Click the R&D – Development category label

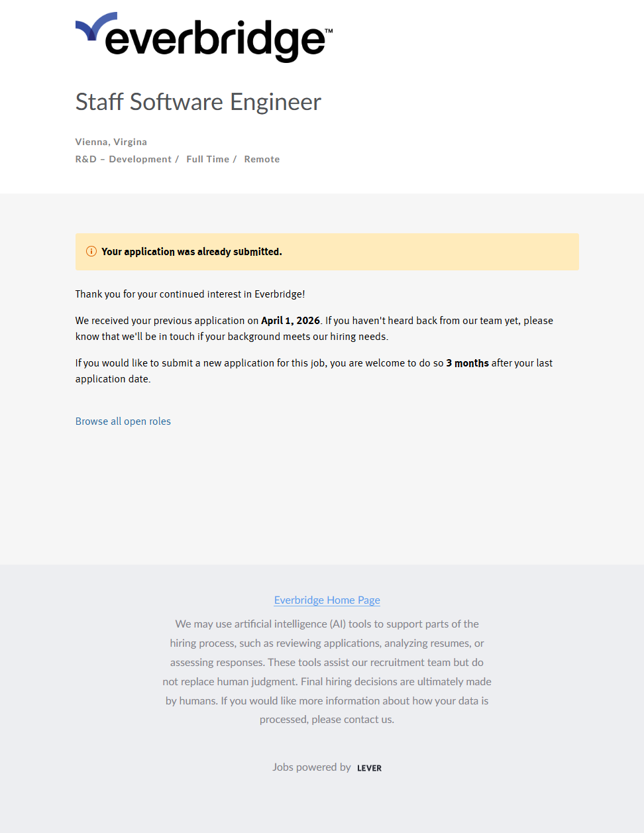click(x=123, y=159)
